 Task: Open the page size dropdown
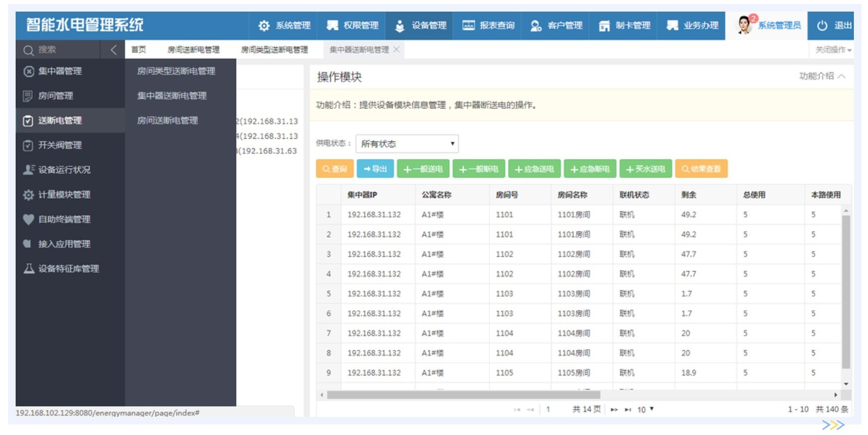click(645, 409)
